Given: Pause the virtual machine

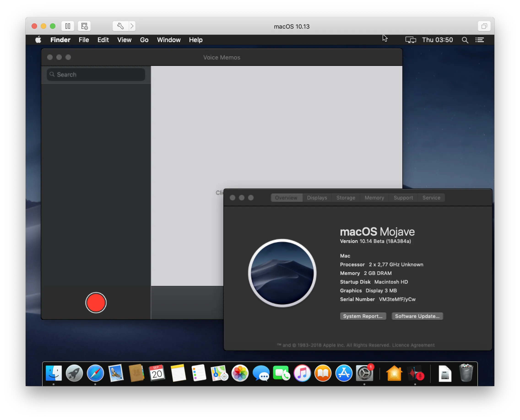Looking at the screenshot, I should 68,26.
